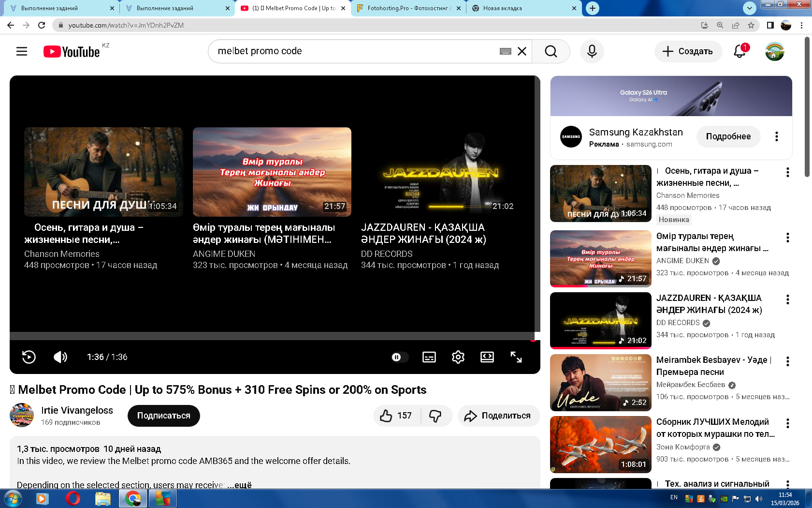Expand the description with ...ещё
Screen dimensions: 812x508
point(240,484)
